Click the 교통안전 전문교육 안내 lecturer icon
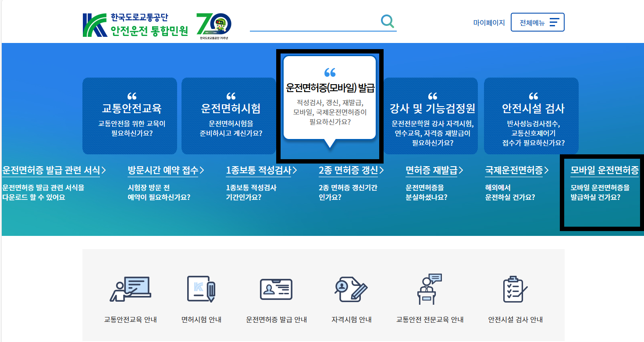Viewport: 644px width, 342px height. [430, 289]
